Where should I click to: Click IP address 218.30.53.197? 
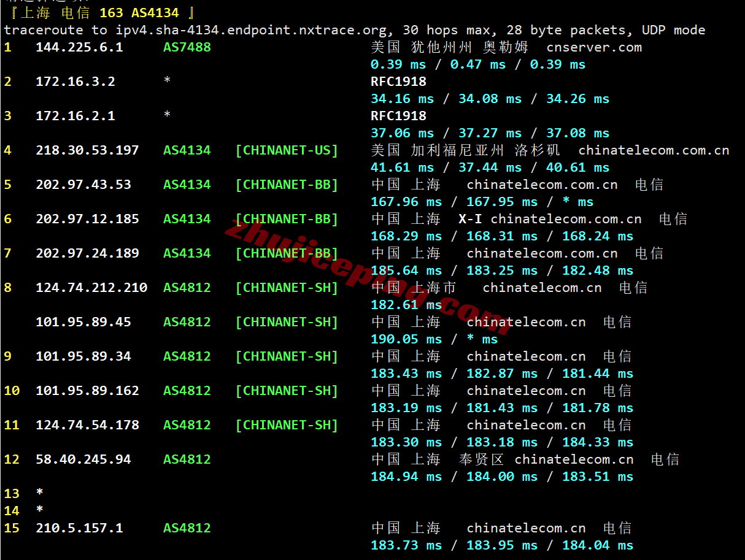[87, 150]
